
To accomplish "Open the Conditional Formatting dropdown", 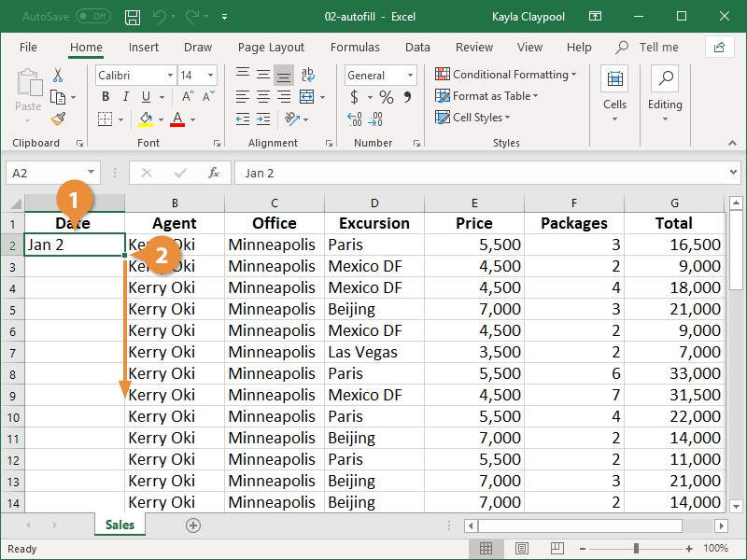I will click(505, 75).
